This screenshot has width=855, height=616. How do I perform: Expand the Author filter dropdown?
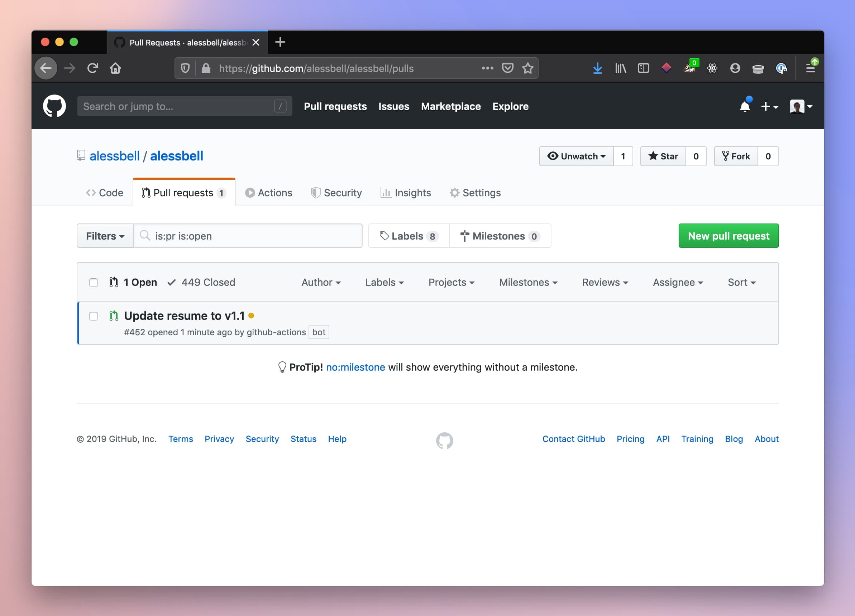320,282
